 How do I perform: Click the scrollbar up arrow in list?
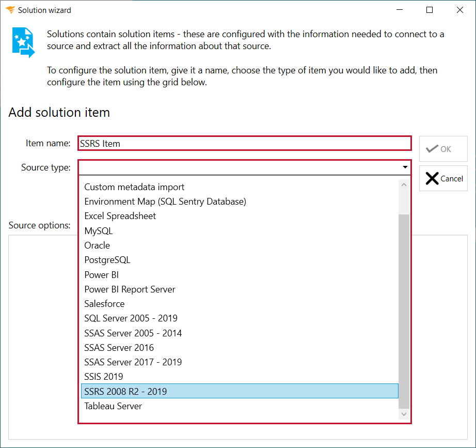point(404,185)
